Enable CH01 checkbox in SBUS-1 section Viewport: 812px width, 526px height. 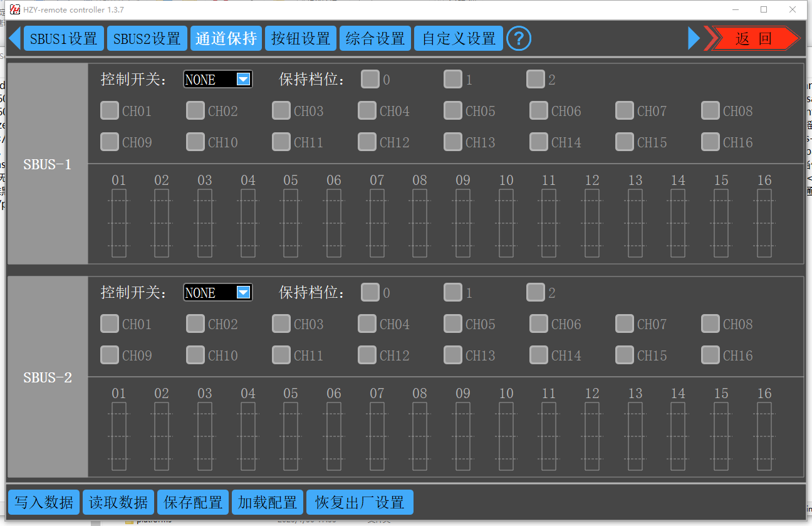click(x=110, y=111)
